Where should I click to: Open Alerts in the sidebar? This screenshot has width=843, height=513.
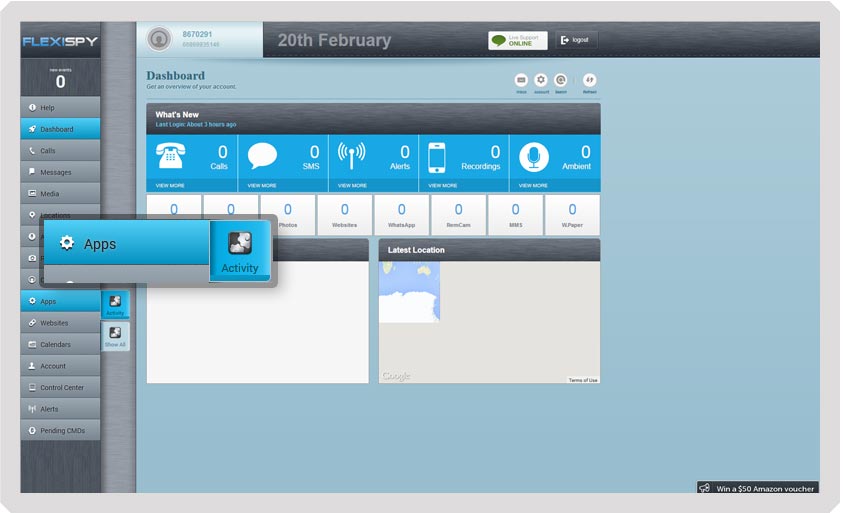click(60, 409)
